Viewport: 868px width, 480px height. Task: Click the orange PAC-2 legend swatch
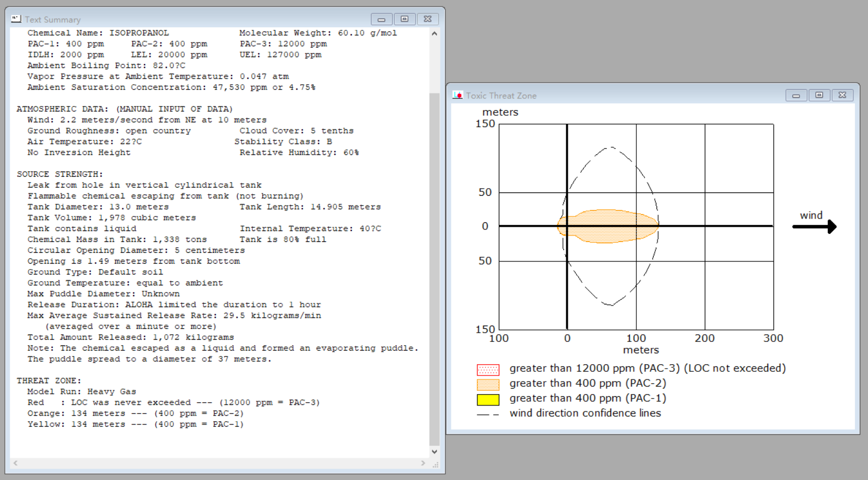(488, 385)
